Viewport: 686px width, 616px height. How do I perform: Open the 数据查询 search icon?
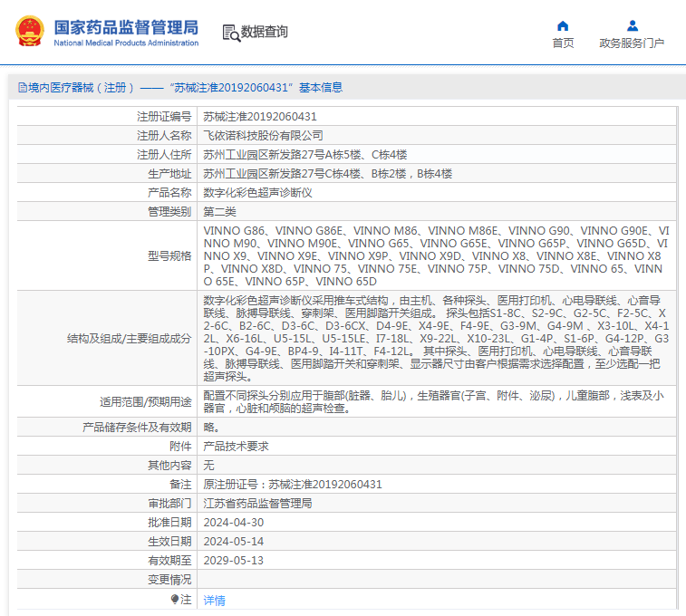click(231, 33)
